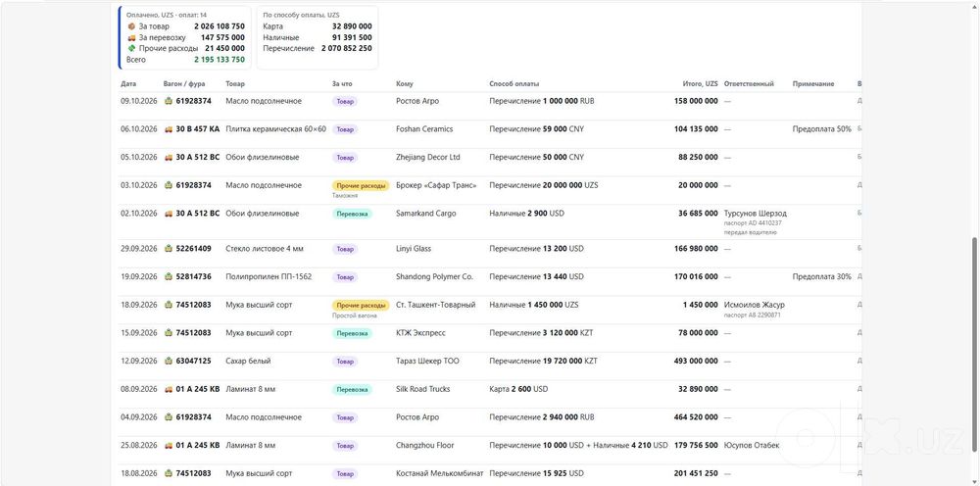The height and width of the screenshot is (486, 980).
Task: Click the truck icon in the 08.09.2026 row
Action: click(169, 389)
